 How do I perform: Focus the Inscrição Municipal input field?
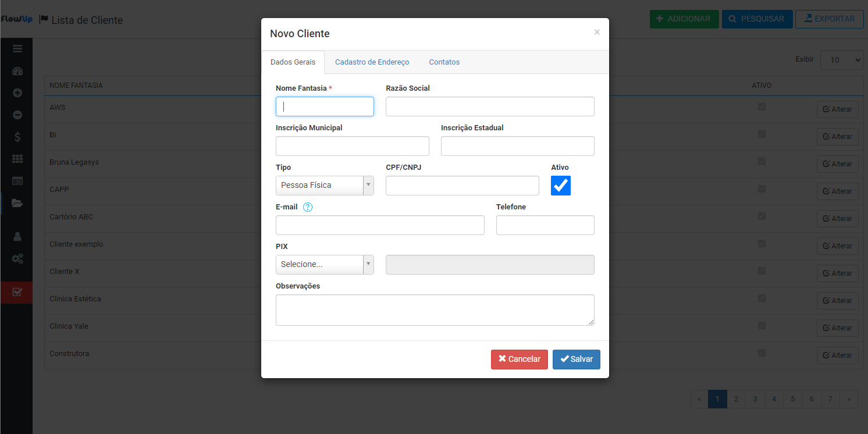tap(353, 146)
